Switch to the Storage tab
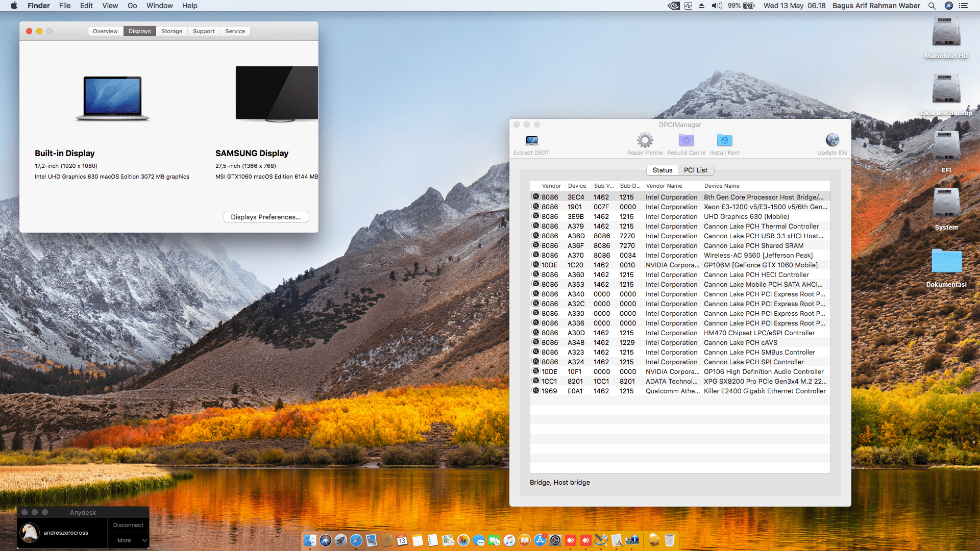 click(171, 31)
